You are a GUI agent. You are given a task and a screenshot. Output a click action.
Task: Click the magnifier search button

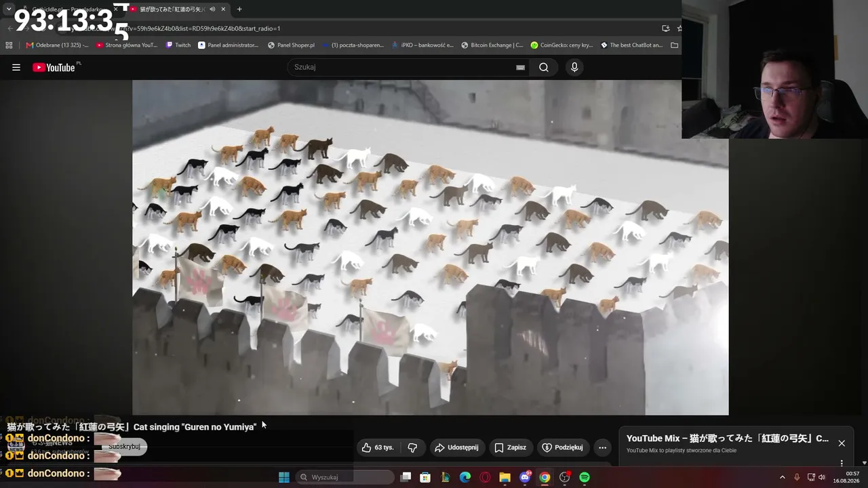coord(544,67)
